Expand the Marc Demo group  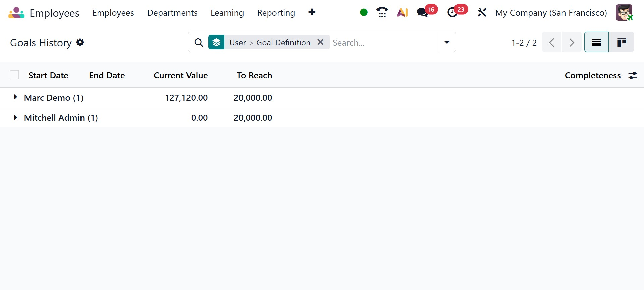[15, 97]
